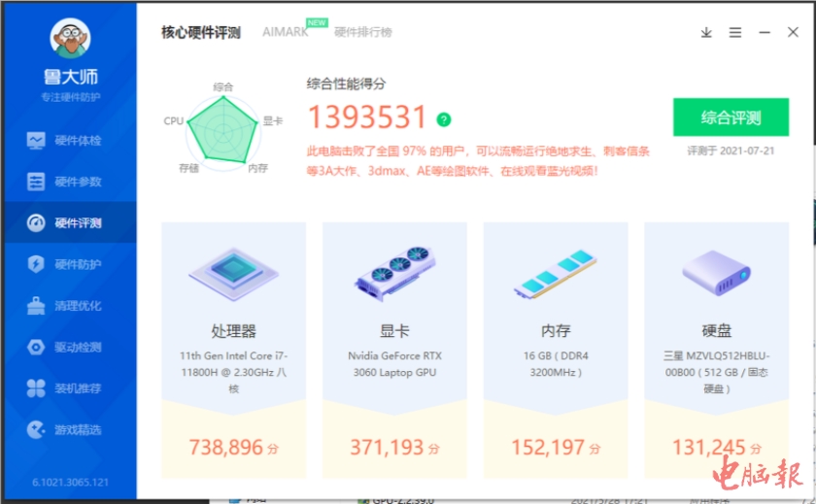Screen dimensions: 816x504
Task: Click the 鲁大师 avatar logo
Action: (70, 39)
